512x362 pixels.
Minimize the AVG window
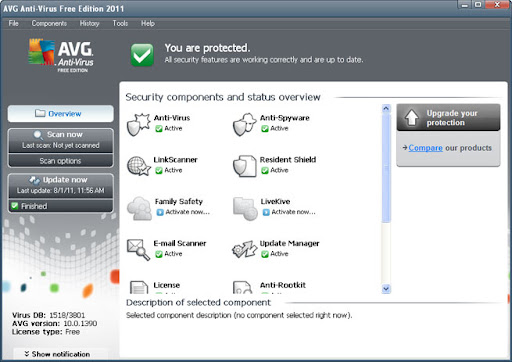[x=464, y=5]
